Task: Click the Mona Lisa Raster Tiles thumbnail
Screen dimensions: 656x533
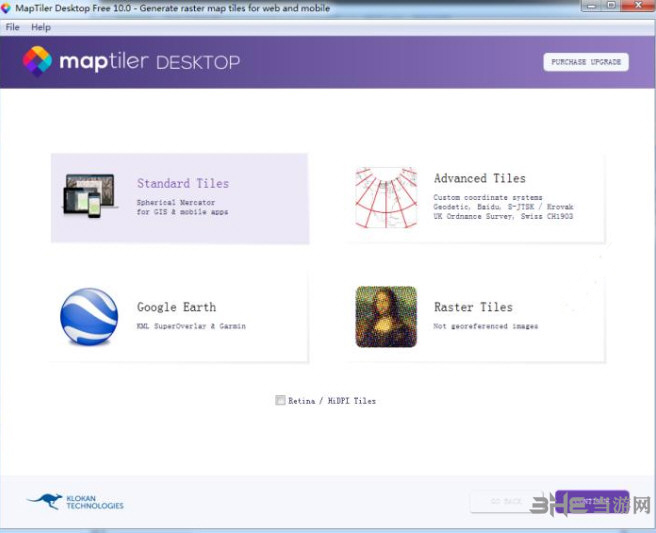Action: pyautogui.click(x=386, y=317)
